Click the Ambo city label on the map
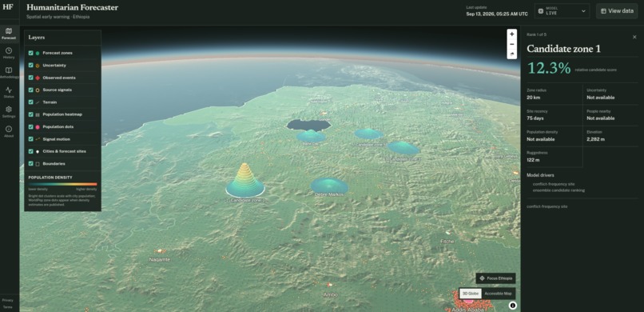Screen dimensions: 644x312 click(330, 294)
